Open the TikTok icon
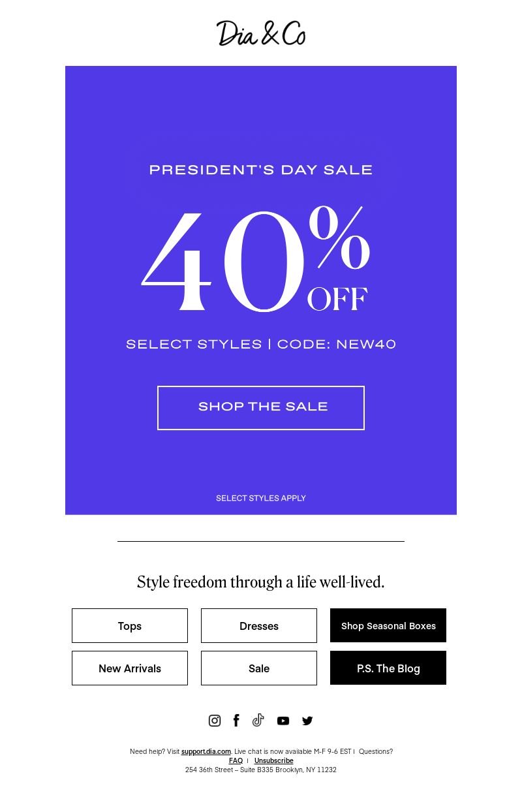Screen dimensions: 522x812 click(258, 720)
